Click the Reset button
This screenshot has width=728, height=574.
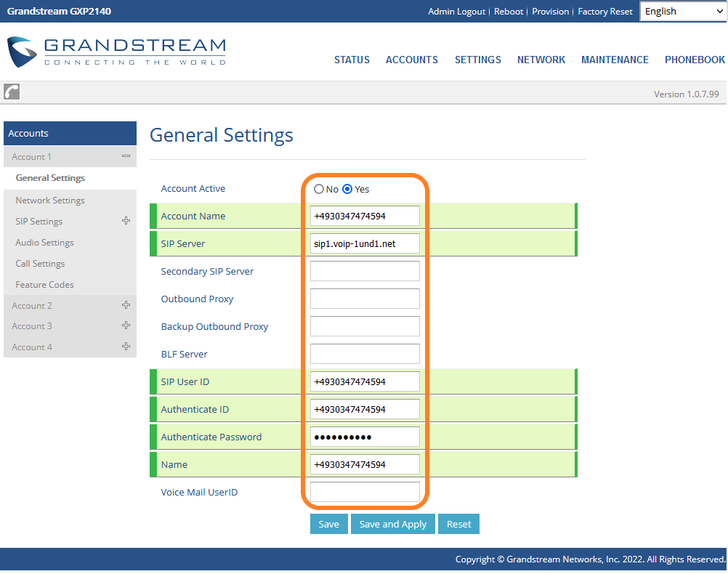[x=458, y=524]
